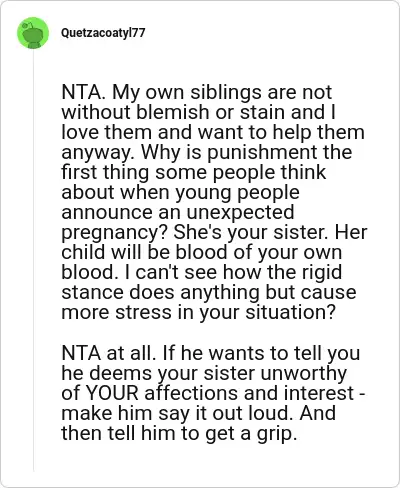
Task: Click the word 'punishment' in the first paragraph
Action: point(262,153)
